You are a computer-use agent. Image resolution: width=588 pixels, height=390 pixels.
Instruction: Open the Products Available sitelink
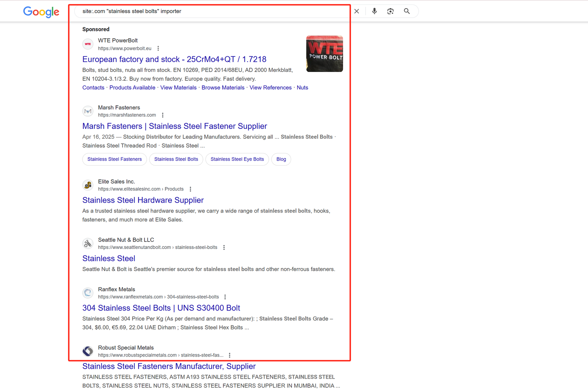point(132,88)
